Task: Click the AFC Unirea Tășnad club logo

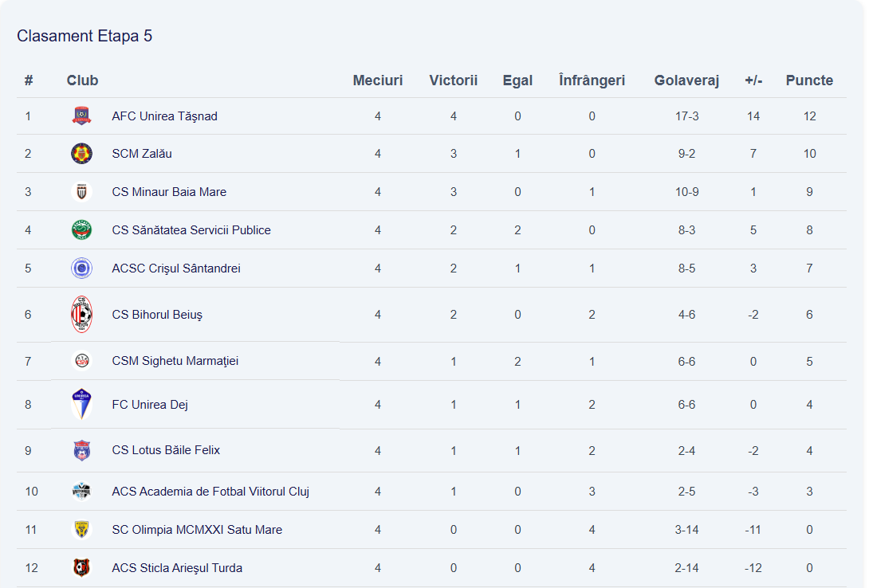Action: (x=81, y=116)
